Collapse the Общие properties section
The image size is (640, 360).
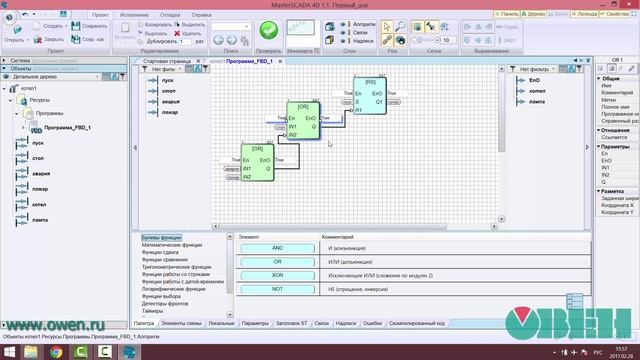pyautogui.click(x=599, y=78)
